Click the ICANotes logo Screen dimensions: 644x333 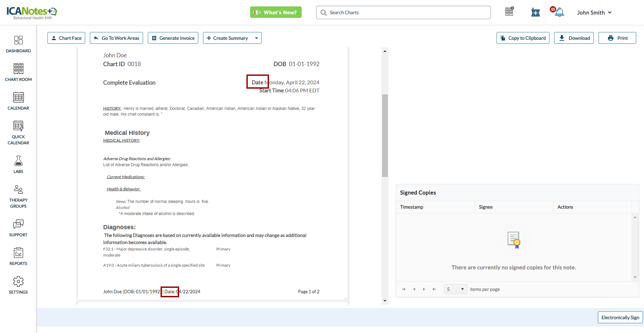pyautogui.click(x=32, y=13)
